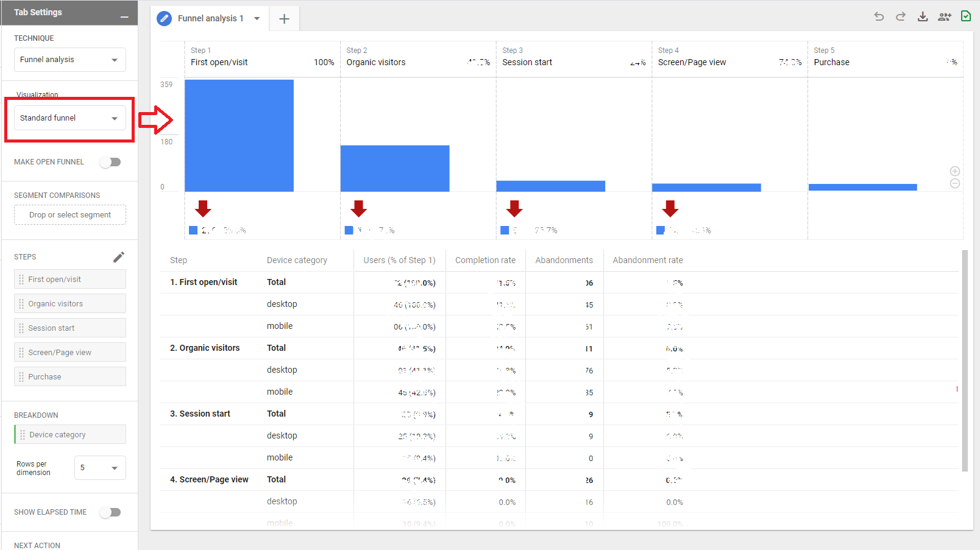Zoom out on the funnel chart
This screenshot has width=980, height=550.
[955, 183]
